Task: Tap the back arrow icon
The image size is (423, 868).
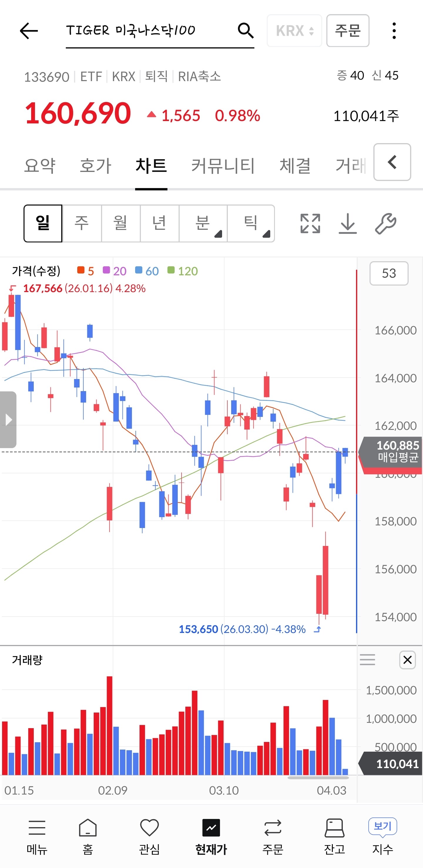Action: [29, 31]
